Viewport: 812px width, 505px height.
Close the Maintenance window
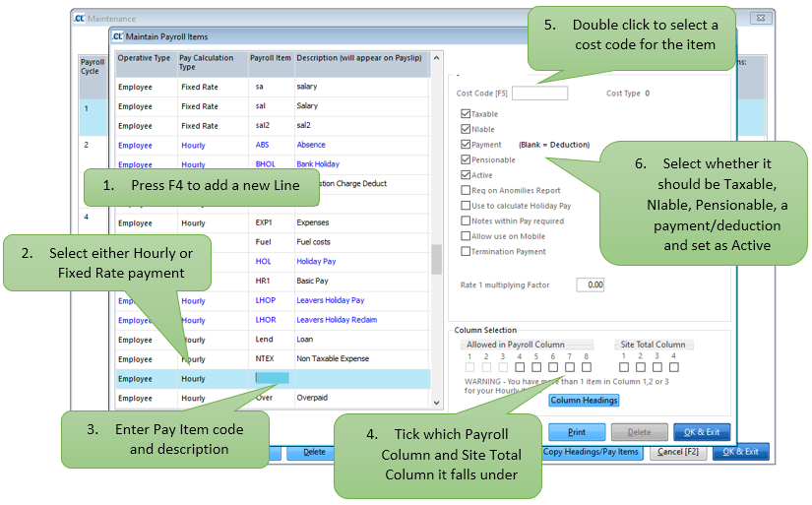coord(761,18)
